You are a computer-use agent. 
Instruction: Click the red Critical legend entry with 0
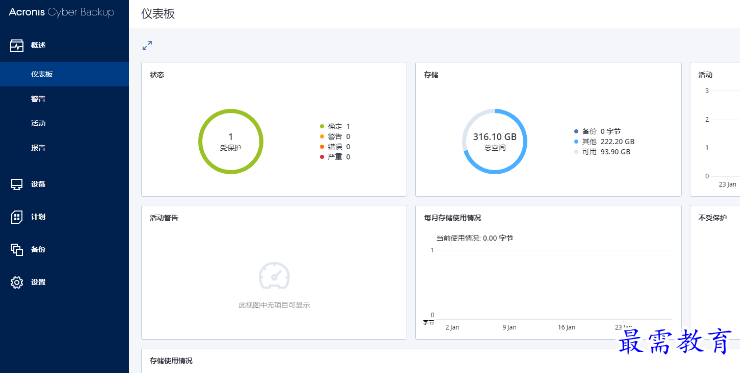pos(335,157)
